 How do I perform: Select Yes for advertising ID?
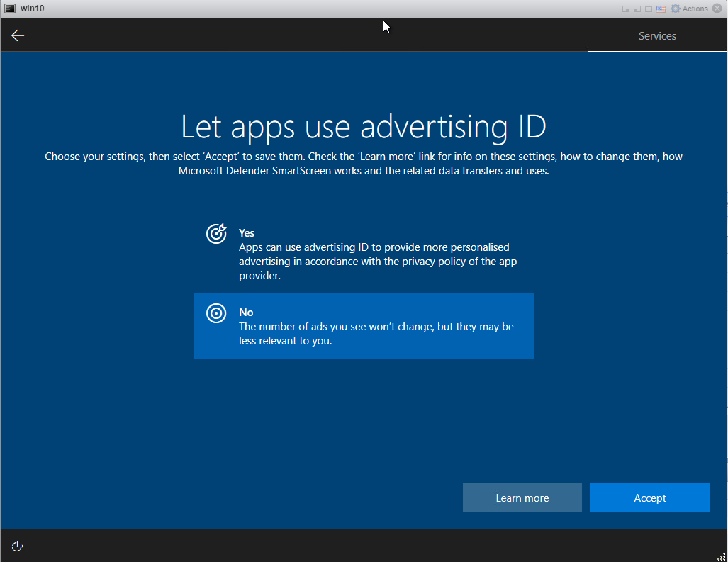(x=364, y=254)
